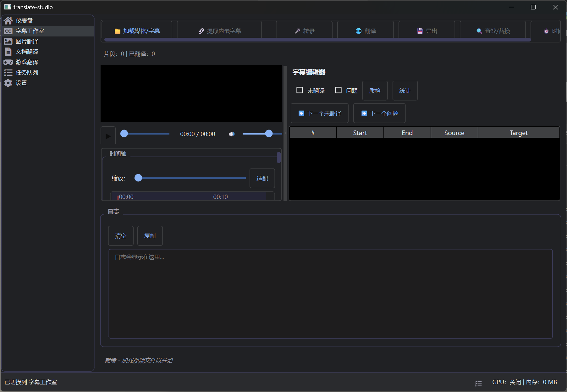The width and height of the screenshot is (567, 392).
Task: Open the 仪表盘 dashboard home icon
Action: (8, 21)
